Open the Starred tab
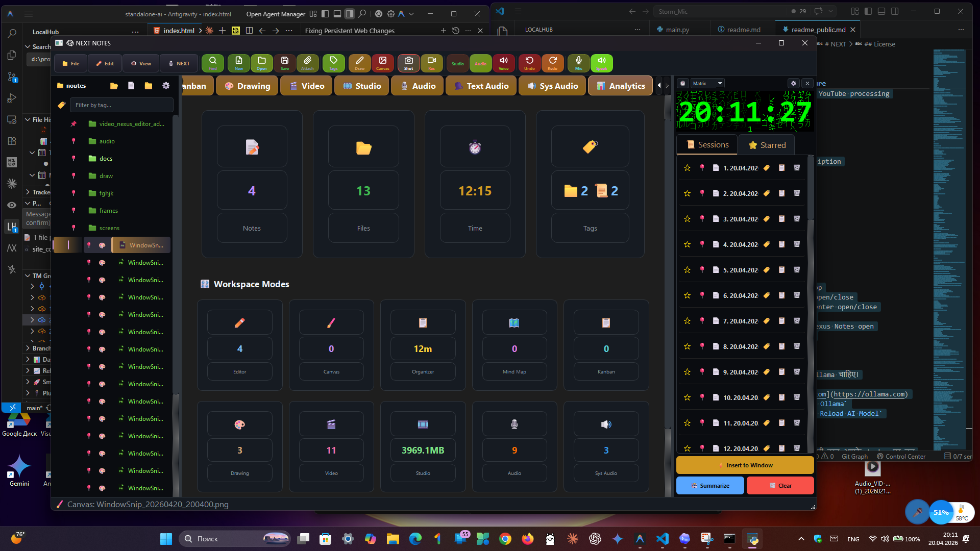Screen dimensions: 980x551 [767, 145]
